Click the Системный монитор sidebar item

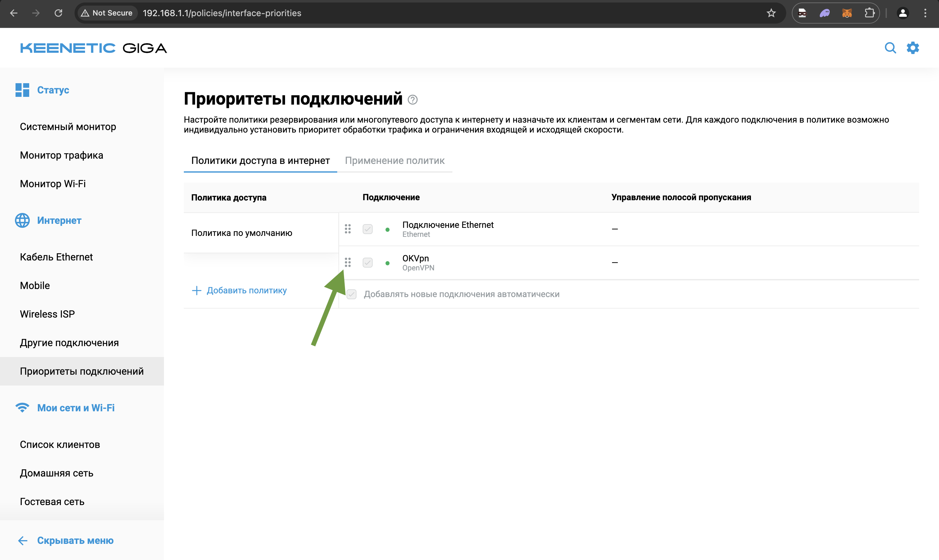68,127
